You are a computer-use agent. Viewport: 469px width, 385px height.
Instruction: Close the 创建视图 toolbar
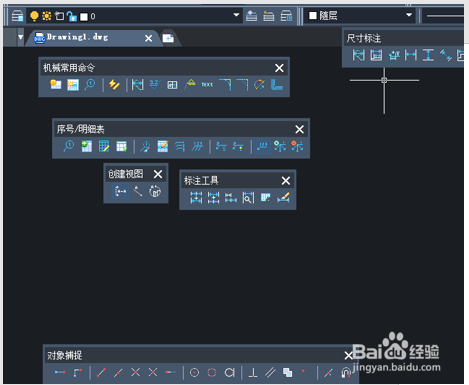(158, 174)
